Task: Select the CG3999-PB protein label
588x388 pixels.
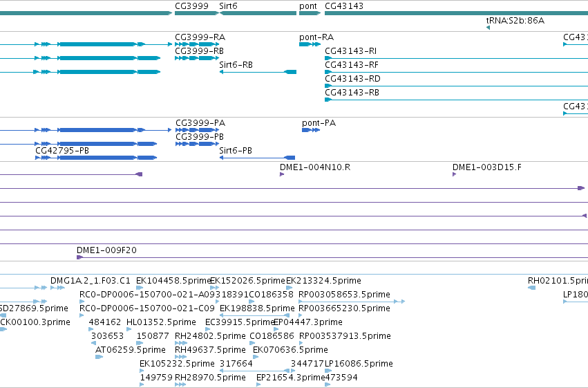Action: coord(200,137)
